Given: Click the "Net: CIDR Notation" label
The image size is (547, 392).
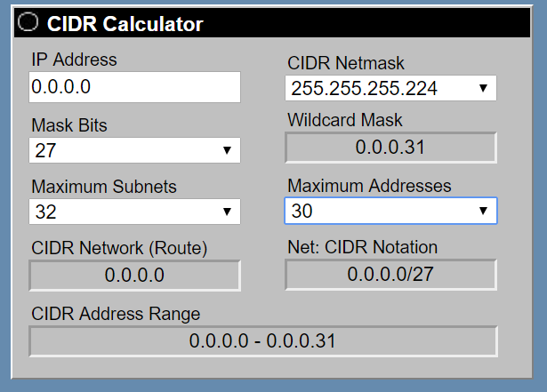Looking at the screenshot, I should [363, 247].
